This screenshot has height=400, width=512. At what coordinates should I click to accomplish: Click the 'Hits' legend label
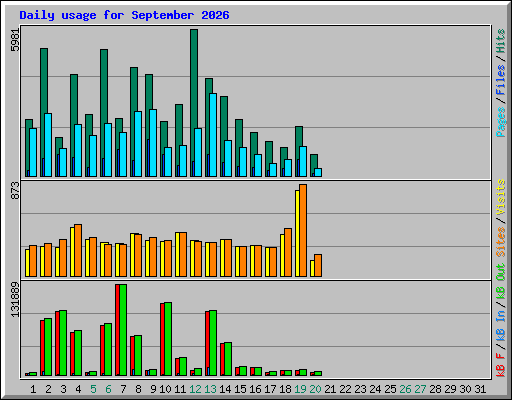pyautogui.click(x=501, y=41)
